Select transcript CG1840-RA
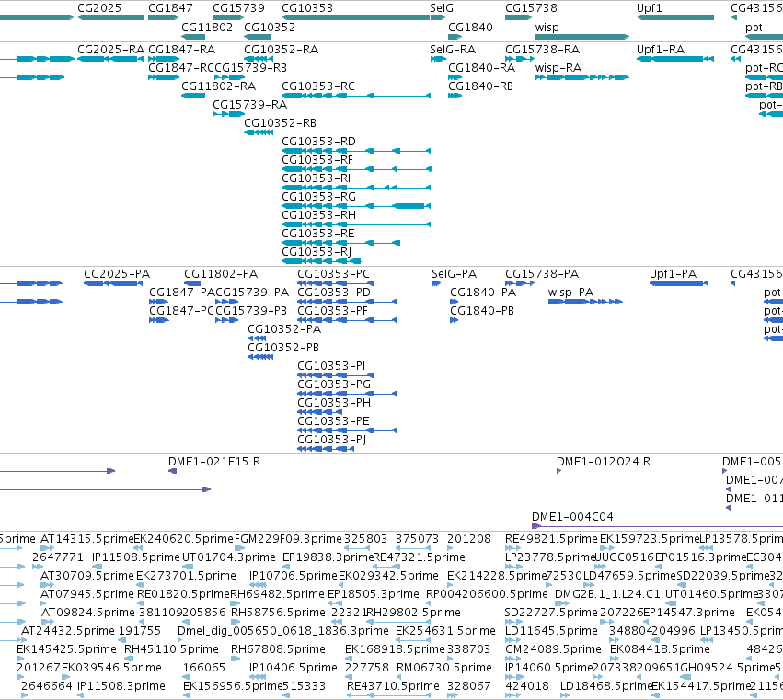This screenshot has height=700, width=783. coord(482,68)
